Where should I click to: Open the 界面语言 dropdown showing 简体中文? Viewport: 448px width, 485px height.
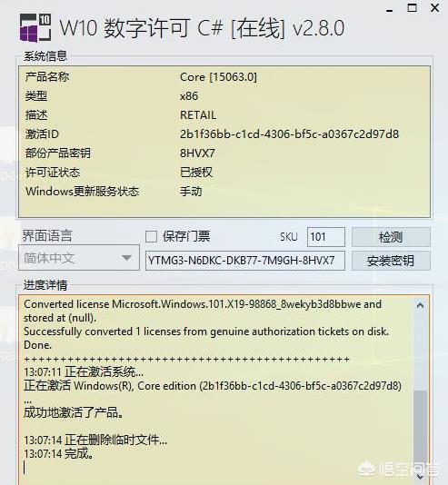pyautogui.click(x=79, y=258)
